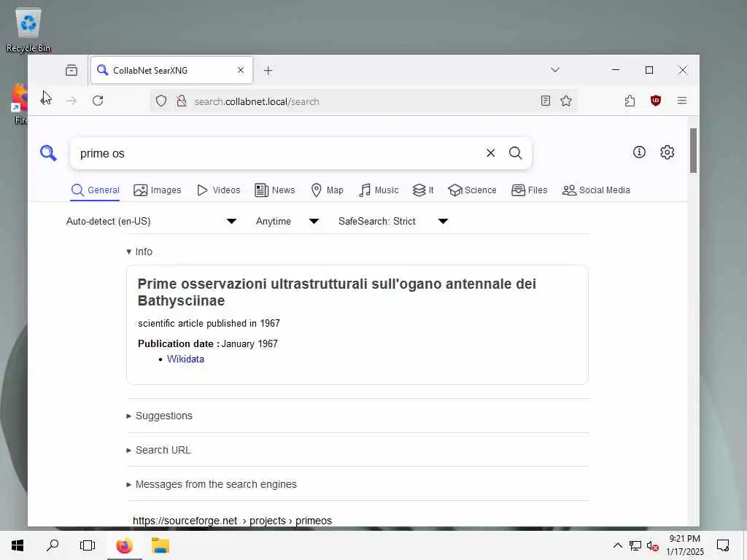Select the Recycle Bin desktop icon
Image resolution: width=747 pixels, height=560 pixels.
tap(28, 30)
